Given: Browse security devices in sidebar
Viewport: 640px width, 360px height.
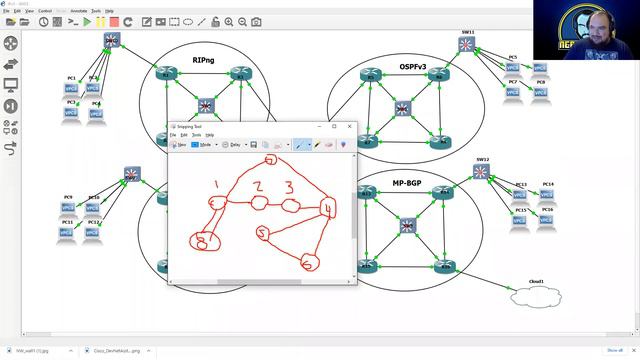Looking at the screenshot, I should (11, 106).
